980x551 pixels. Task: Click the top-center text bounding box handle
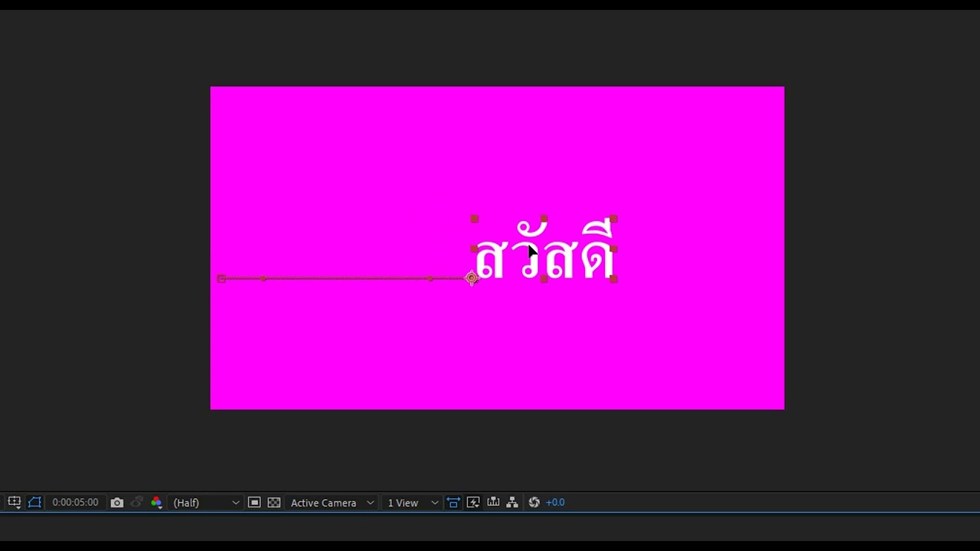pyautogui.click(x=544, y=219)
